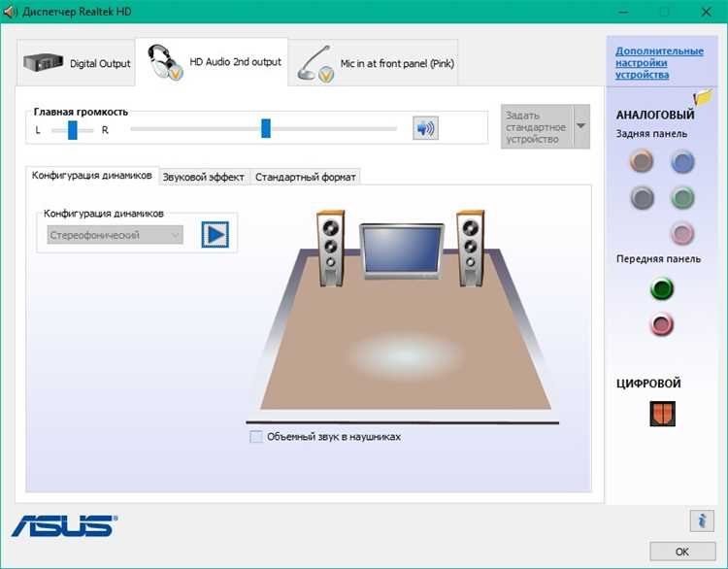Viewport: 728px width, 569px height.
Task: Click the pink rear panel jack
Action: pyautogui.click(x=683, y=233)
